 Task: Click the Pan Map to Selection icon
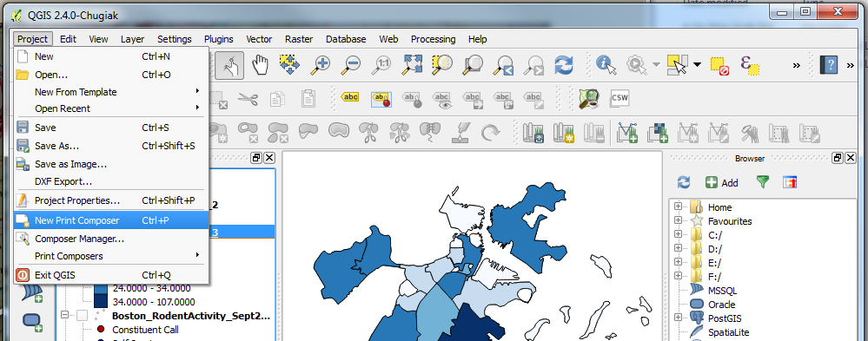click(289, 65)
